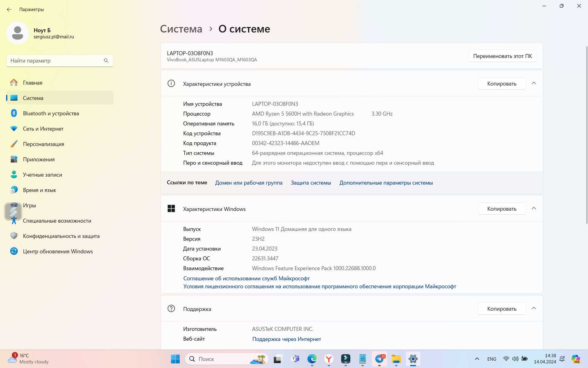Click the battery tray icon
Viewport: 588px width, 368px height.
(x=525, y=359)
